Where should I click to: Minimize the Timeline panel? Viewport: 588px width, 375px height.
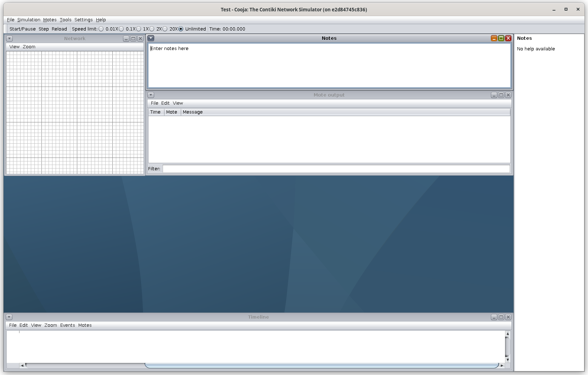[494, 317]
